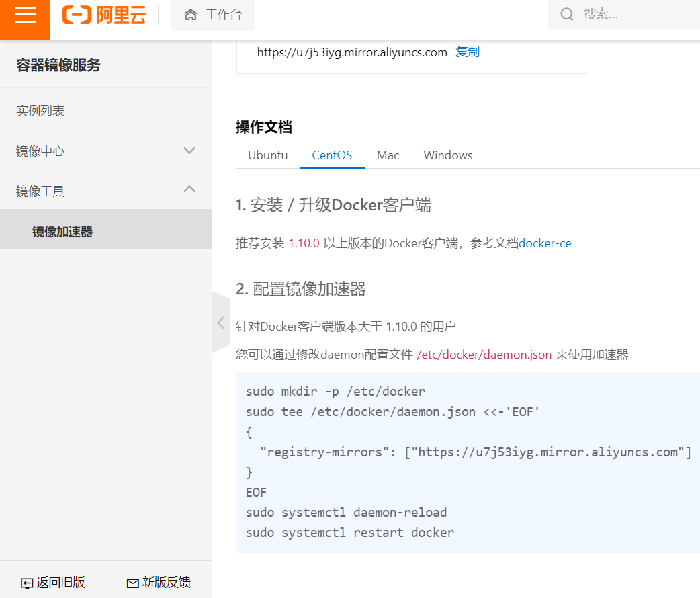Viewport: 700px width, 598px height.
Task: Copy the mirror address with 复制
Action: [468, 52]
